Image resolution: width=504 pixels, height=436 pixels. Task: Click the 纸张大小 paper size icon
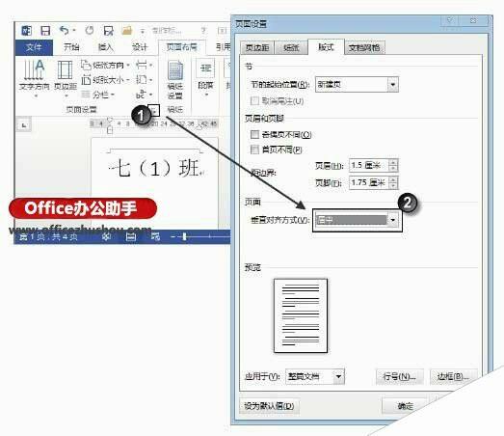(86, 79)
